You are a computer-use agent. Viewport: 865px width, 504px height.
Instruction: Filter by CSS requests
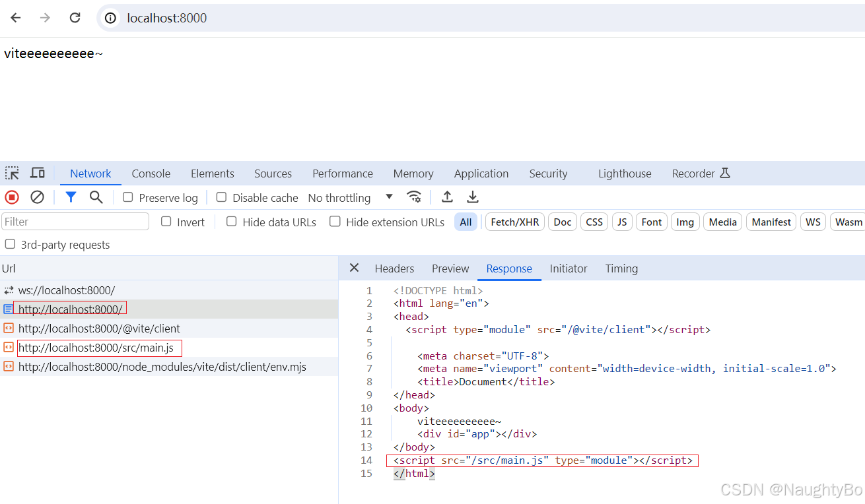[x=594, y=222]
